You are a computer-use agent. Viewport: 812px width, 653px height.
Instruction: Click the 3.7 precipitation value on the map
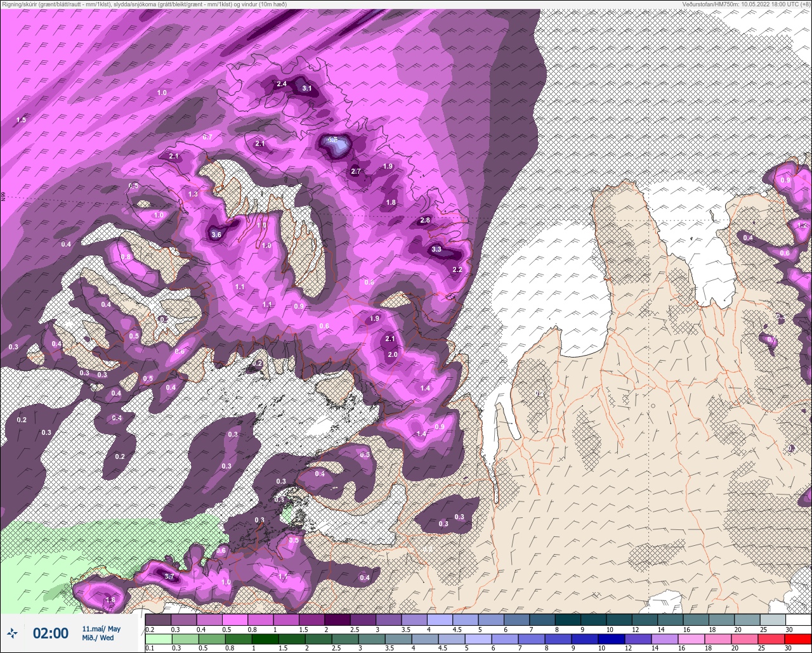pos(169,576)
